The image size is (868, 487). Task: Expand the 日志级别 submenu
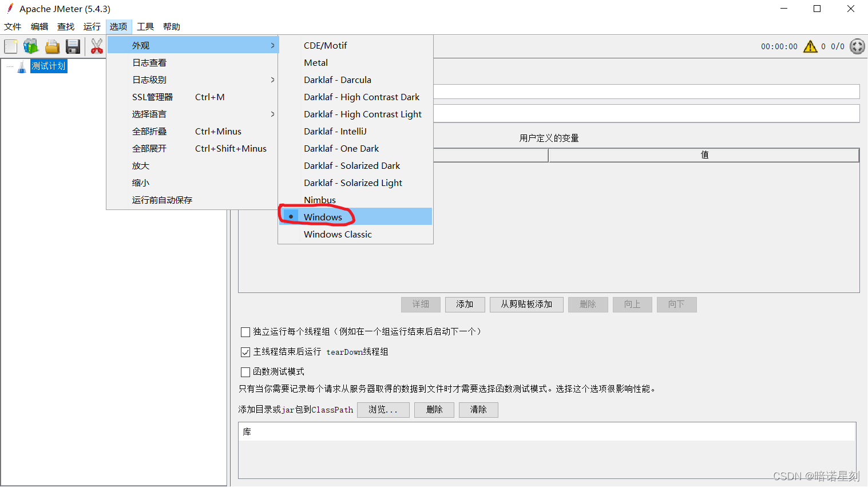(x=193, y=80)
